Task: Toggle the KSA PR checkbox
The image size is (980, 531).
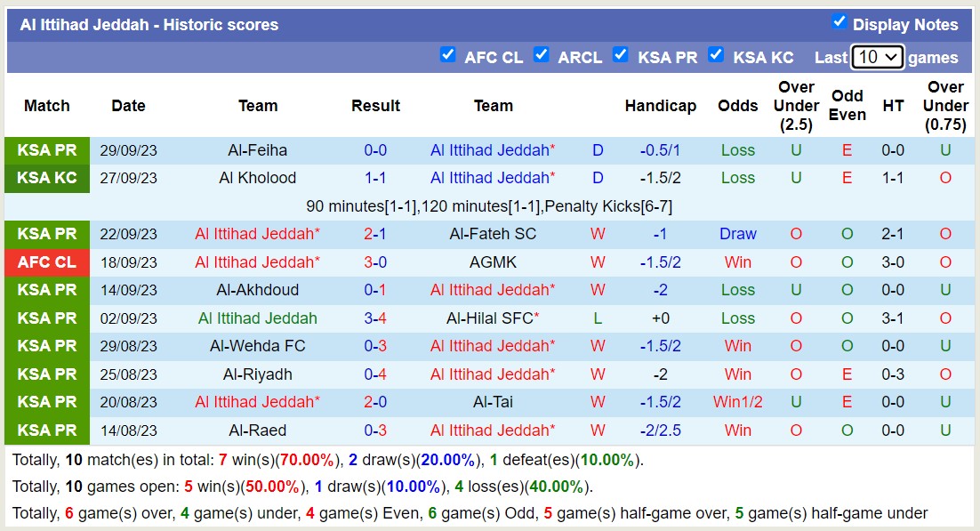Action: 621,55
